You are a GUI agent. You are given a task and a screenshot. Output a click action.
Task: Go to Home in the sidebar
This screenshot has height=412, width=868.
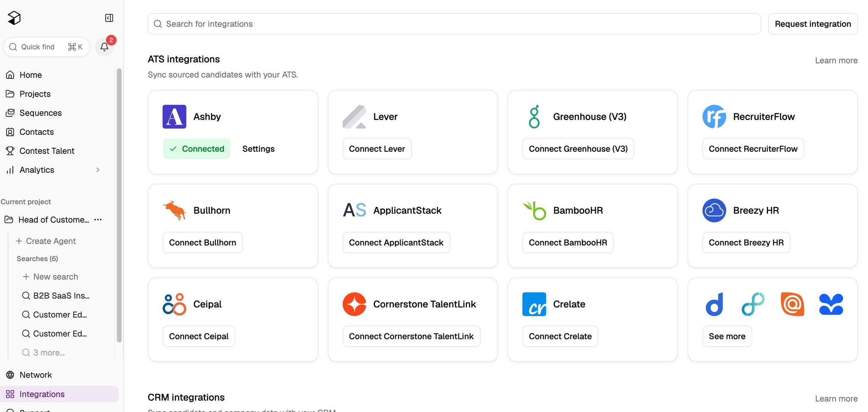tap(31, 75)
